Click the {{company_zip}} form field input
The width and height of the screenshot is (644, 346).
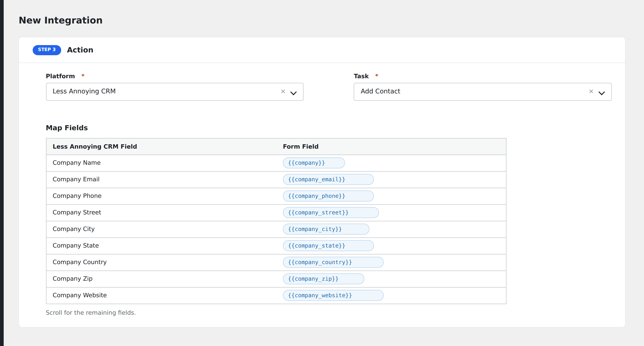tap(324, 279)
